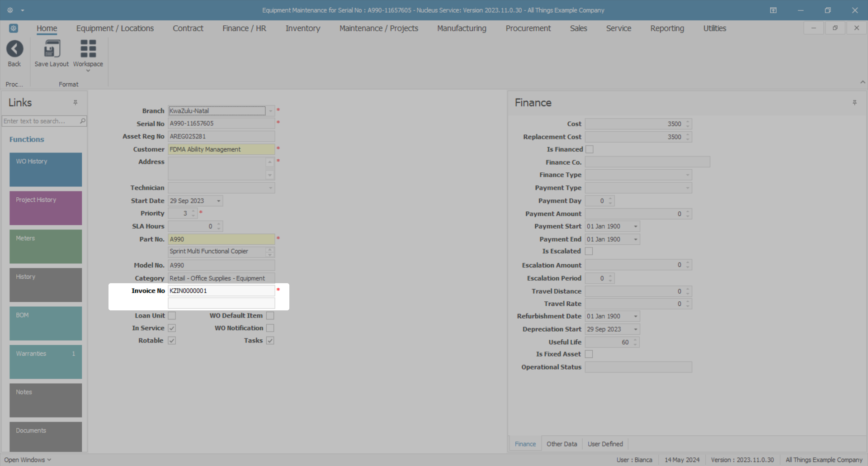Click the application gear icon in title bar
Screen dimensions: 868x466
[x=10, y=10]
